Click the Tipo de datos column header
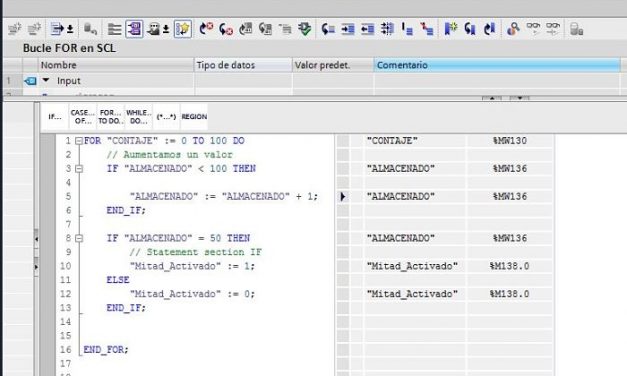627x376 pixels. pos(243,65)
